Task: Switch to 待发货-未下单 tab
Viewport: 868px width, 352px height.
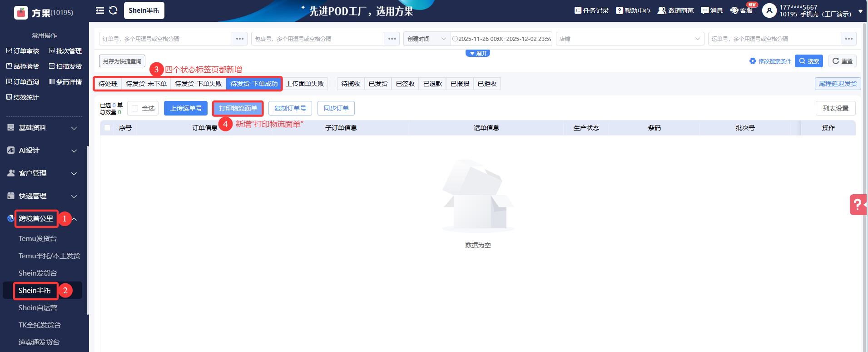Action: pos(146,84)
